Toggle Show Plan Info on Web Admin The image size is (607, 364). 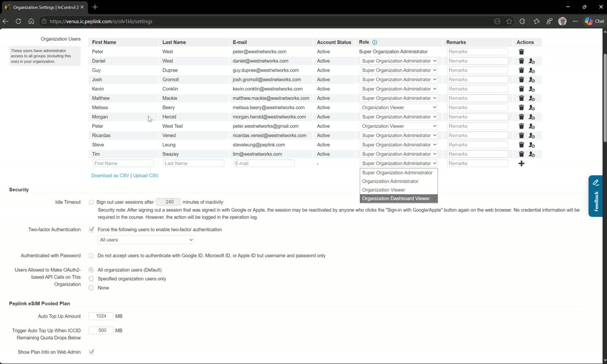[x=92, y=352]
